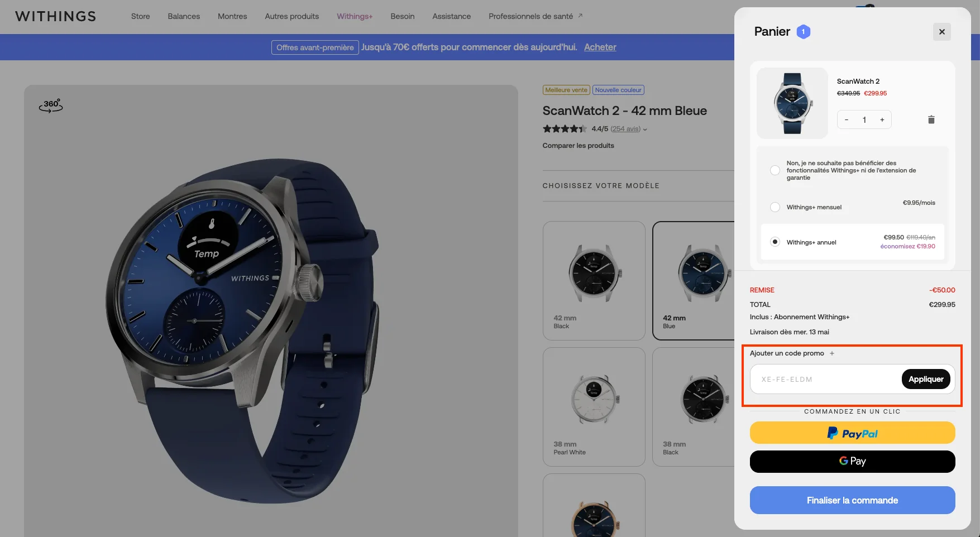The height and width of the screenshot is (537, 980).
Task: Increase ScanWatch 2 quantity with plus
Action: (x=882, y=119)
